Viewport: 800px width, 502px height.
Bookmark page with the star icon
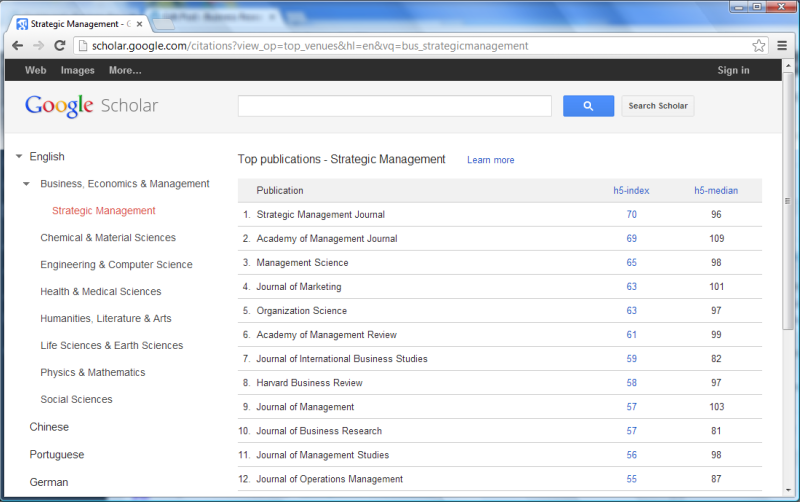click(759, 46)
